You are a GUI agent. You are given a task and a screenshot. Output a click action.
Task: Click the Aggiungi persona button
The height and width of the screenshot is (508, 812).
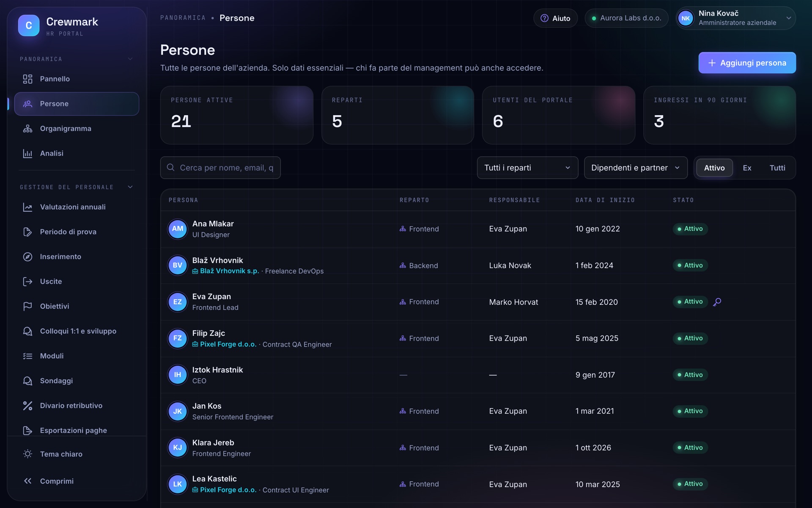pos(747,63)
